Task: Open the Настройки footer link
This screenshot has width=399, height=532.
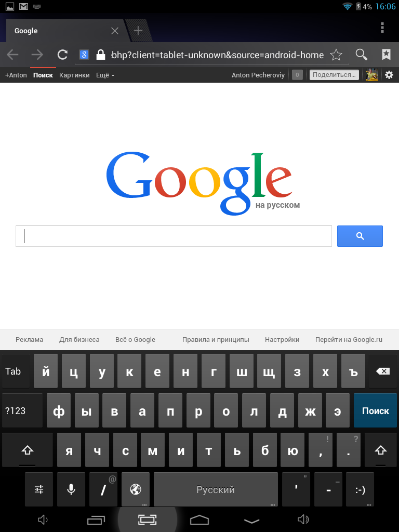Action: pos(282,340)
